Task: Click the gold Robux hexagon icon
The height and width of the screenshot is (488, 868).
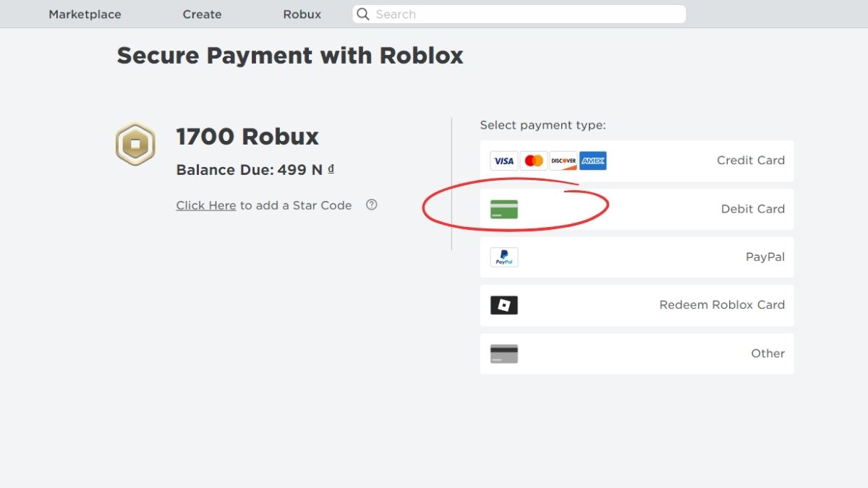Action: click(x=135, y=144)
